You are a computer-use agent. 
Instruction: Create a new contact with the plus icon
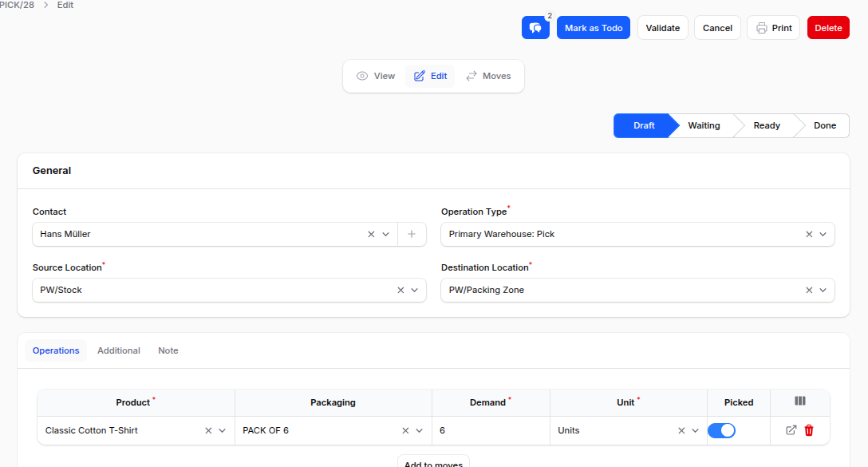[x=412, y=234]
